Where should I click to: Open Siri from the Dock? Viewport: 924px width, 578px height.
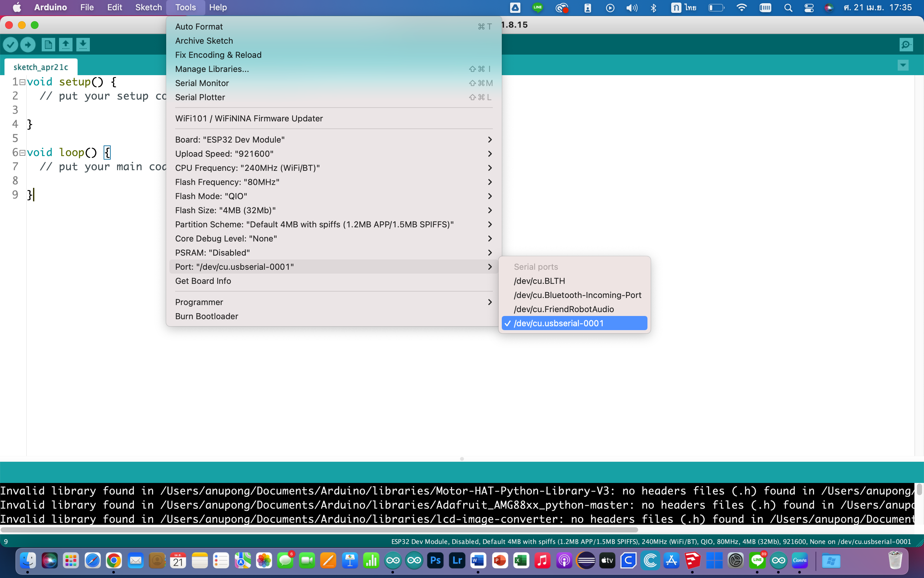pos(49,561)
